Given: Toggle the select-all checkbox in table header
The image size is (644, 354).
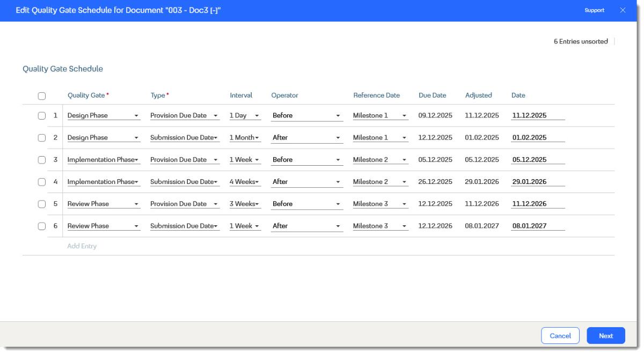Looking at the screenshot, I should (42, 96).
